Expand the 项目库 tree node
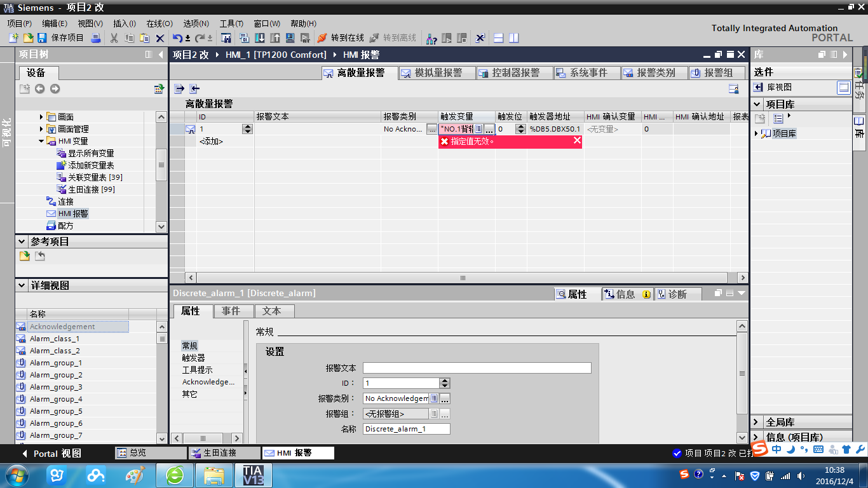Screen dimensions: 868x488 (756, 133)
